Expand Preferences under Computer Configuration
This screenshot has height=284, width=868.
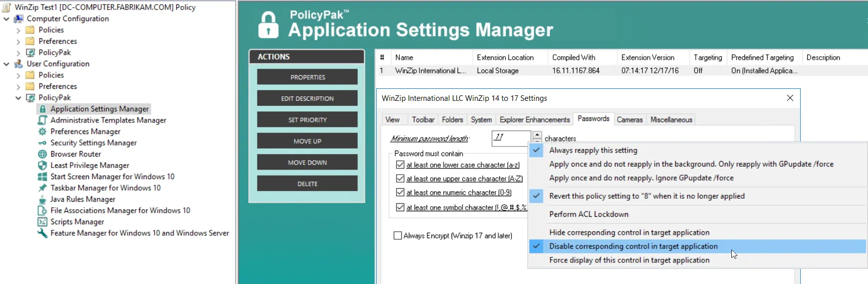click(19, 42)
